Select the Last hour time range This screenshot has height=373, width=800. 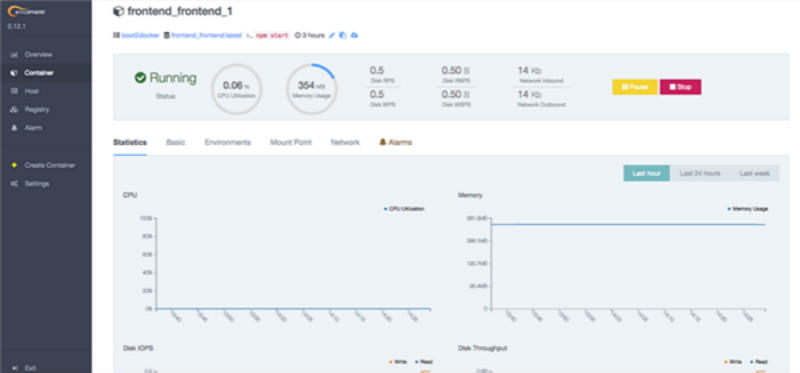click(646, 173)
